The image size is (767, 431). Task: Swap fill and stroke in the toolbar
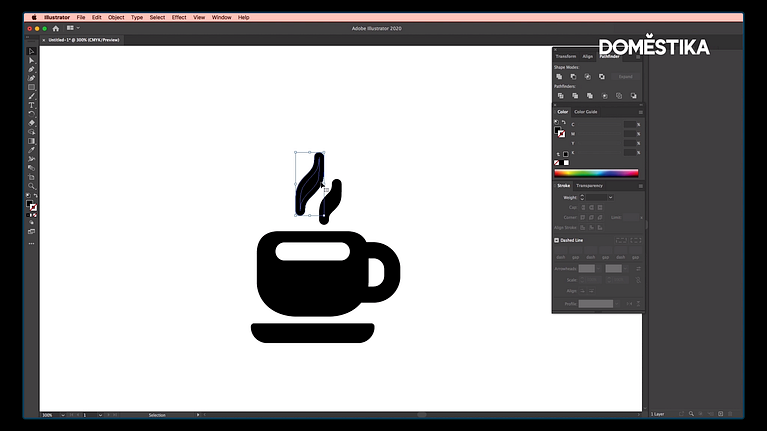tap(36, 201)
